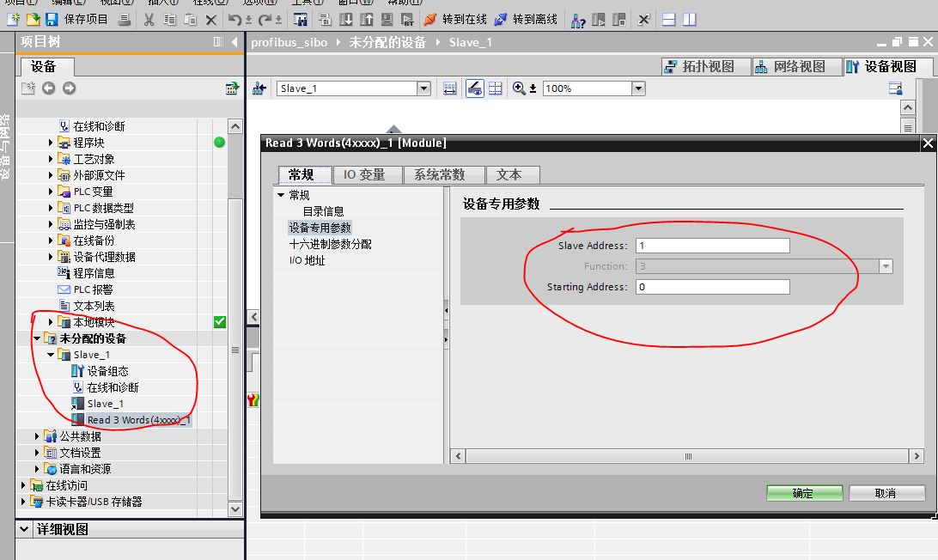Screen dimensions: 938x560
Task: Split the editor area horizontally
Action: point(669,20)
